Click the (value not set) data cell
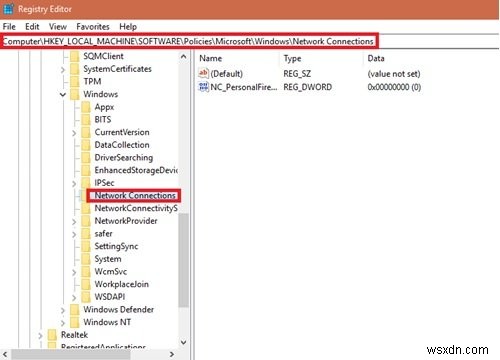Screen dimensions: 500x360 click(394, 74)
